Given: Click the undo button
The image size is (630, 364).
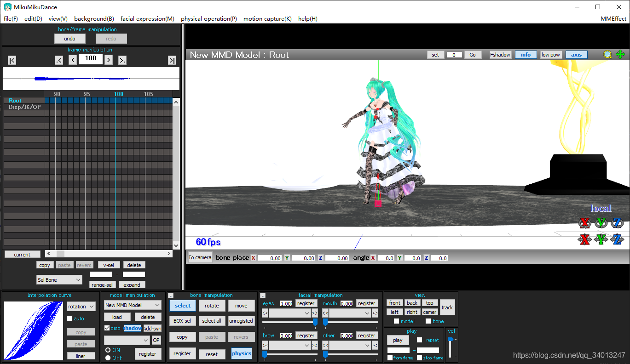Looking at the screenshot, I should (x=70, y=39).
